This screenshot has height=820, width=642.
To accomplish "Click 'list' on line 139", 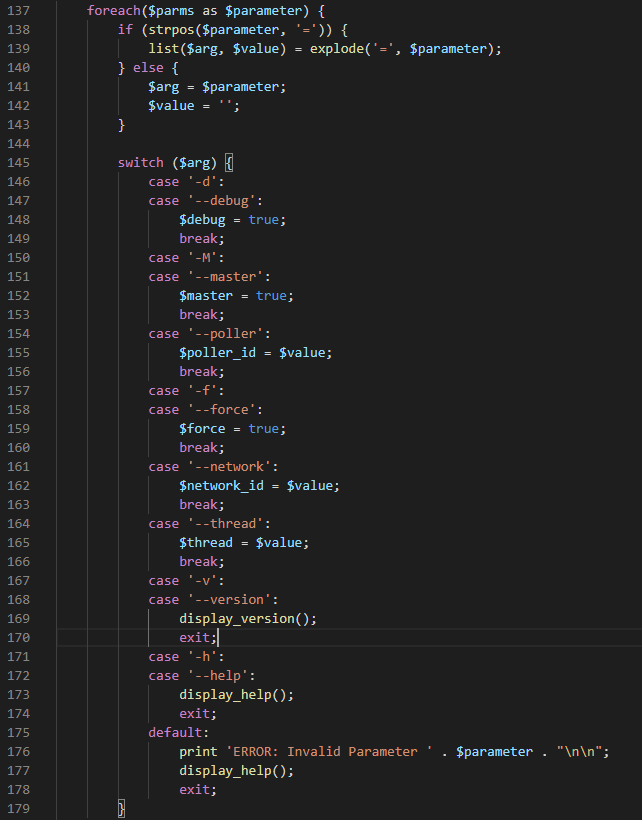I will [x=164, y=49].
